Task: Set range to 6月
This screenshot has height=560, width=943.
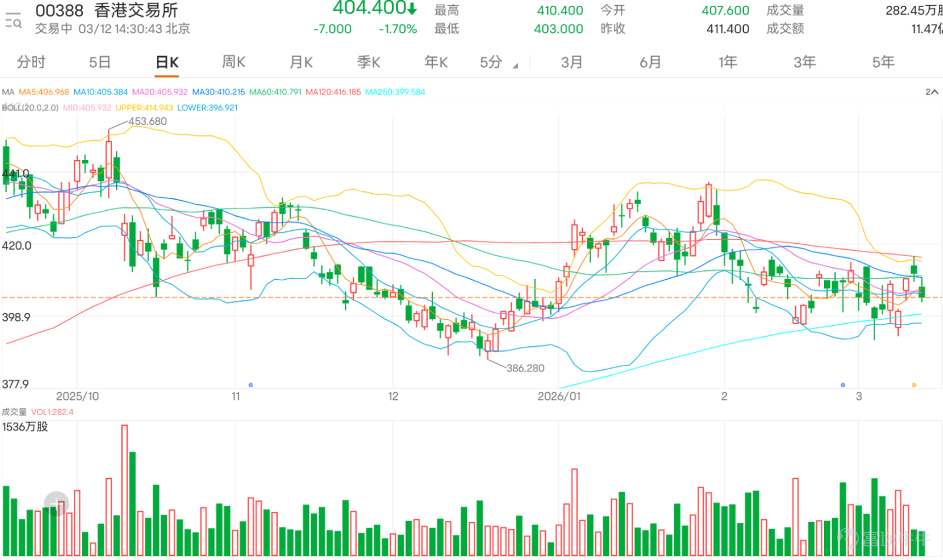Action: (x=650, y=62)
